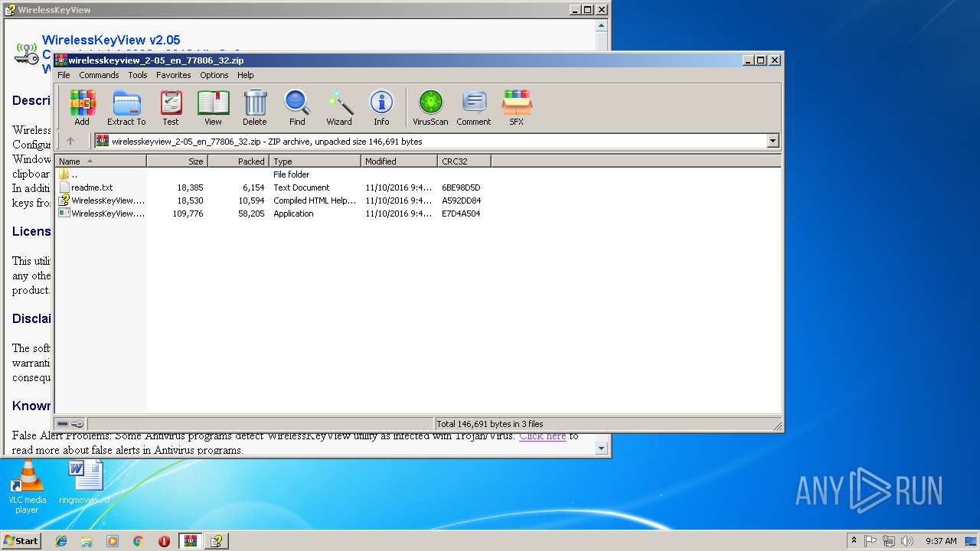Click 'WirelessKeyView v2.05' heading in help window

click(x=111, y=40)
